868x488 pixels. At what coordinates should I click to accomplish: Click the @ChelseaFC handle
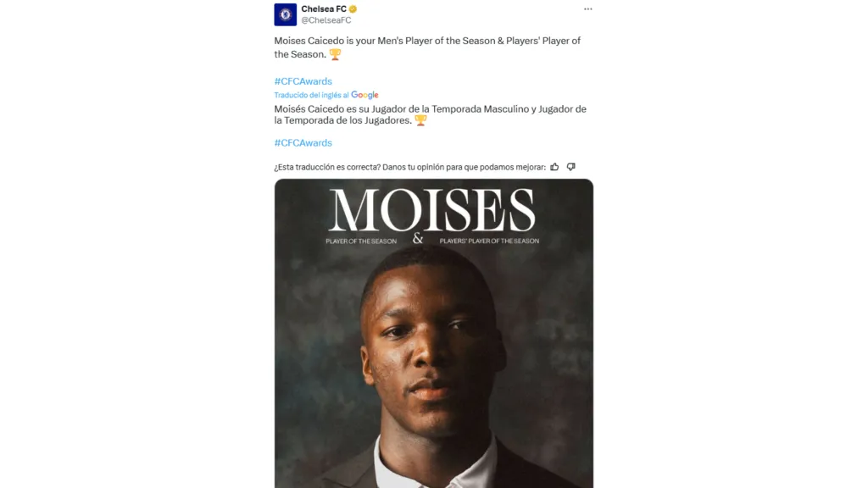click(x=326, y=20)
